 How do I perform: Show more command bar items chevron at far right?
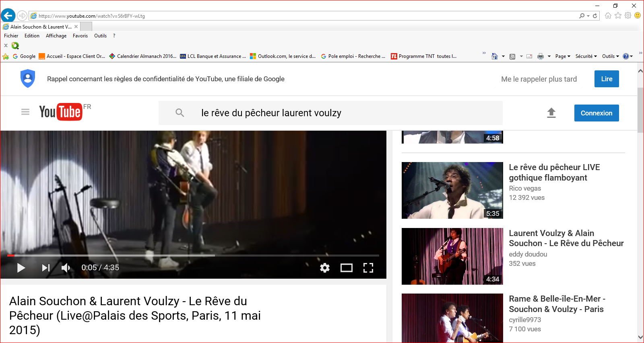pyautogui.click(x=640, y=53)
